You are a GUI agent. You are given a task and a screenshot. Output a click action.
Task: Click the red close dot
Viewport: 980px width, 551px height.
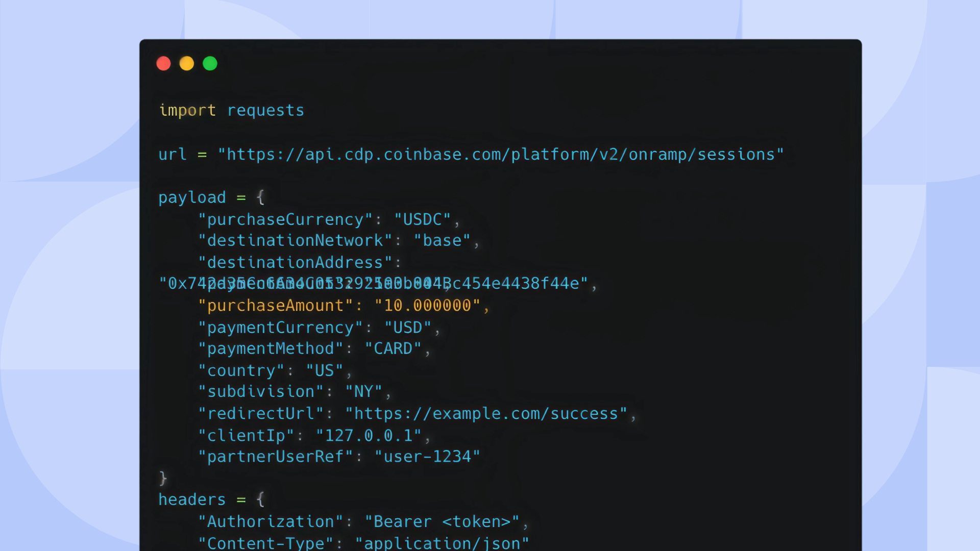click(x=163, y=63)
